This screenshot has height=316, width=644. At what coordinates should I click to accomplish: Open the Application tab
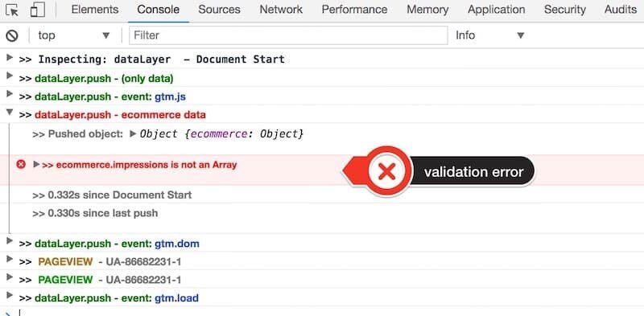tap(496, 10)
